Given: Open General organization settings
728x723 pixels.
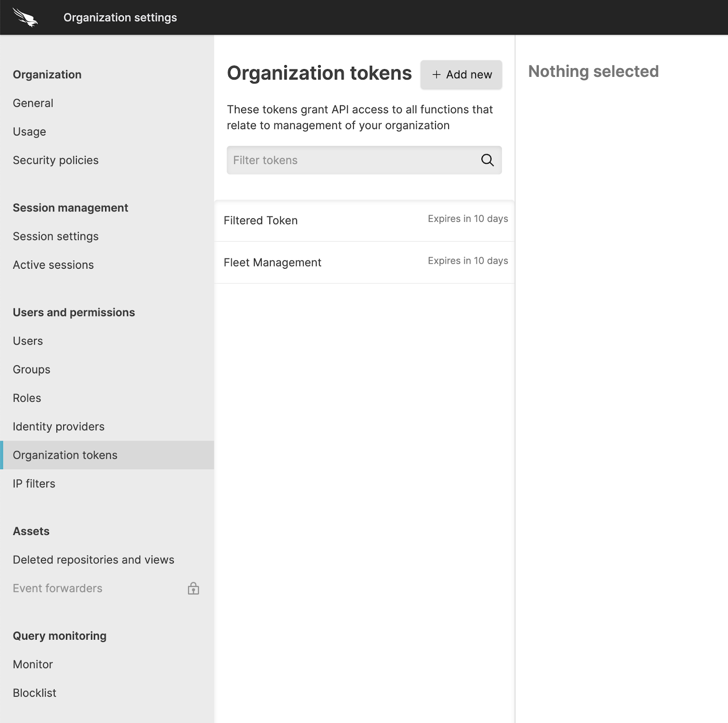Looking at the screenshot, I should click(33, 103).
